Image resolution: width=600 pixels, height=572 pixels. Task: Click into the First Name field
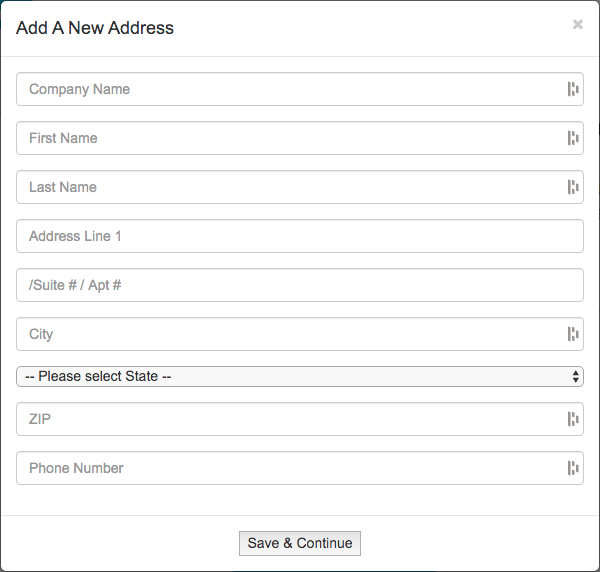point(290,138)
